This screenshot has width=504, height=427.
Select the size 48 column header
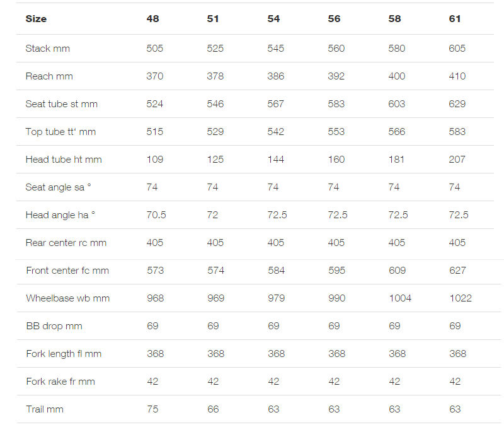click(x=152, y=19)
